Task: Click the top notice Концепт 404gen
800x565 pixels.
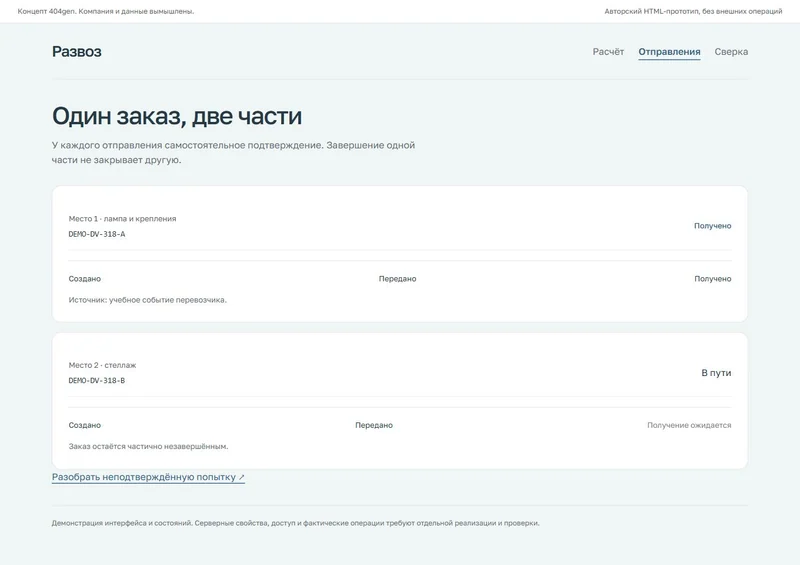Action: (x=106, y=11)
